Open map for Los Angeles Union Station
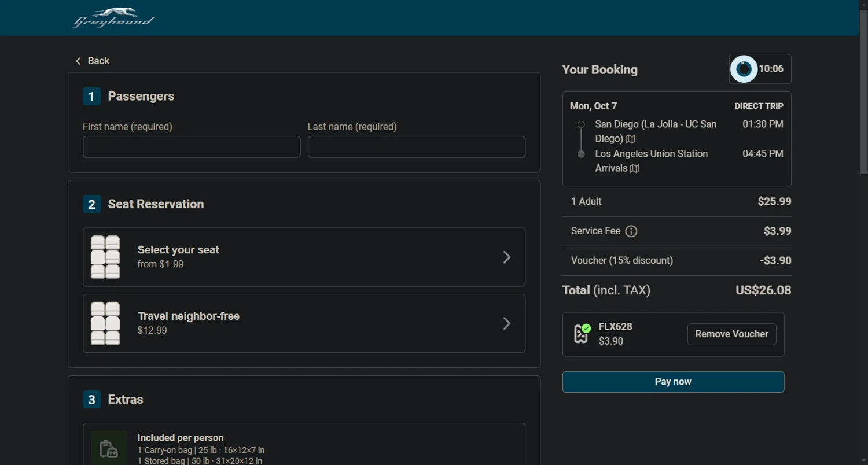 coord(635,168)
